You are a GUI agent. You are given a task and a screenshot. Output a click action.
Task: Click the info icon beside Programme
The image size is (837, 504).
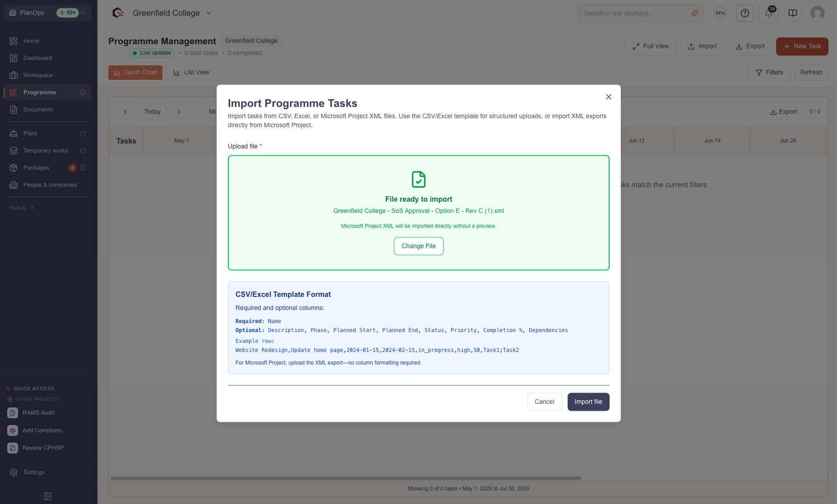[x=83, y=92]
